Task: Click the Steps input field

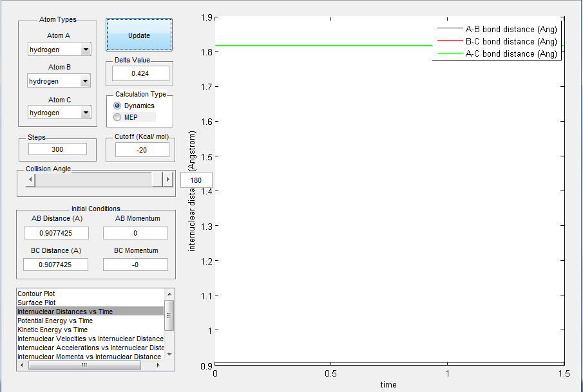Action: 57,149
